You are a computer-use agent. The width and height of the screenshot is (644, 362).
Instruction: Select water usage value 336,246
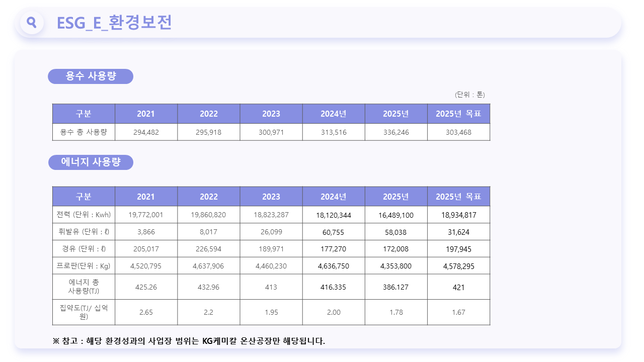point(396,132)
